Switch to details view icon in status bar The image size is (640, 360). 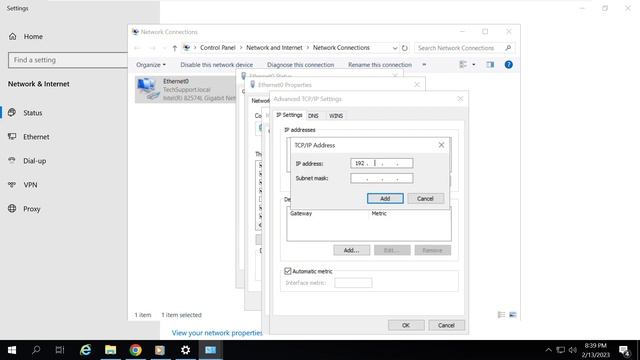501,315
